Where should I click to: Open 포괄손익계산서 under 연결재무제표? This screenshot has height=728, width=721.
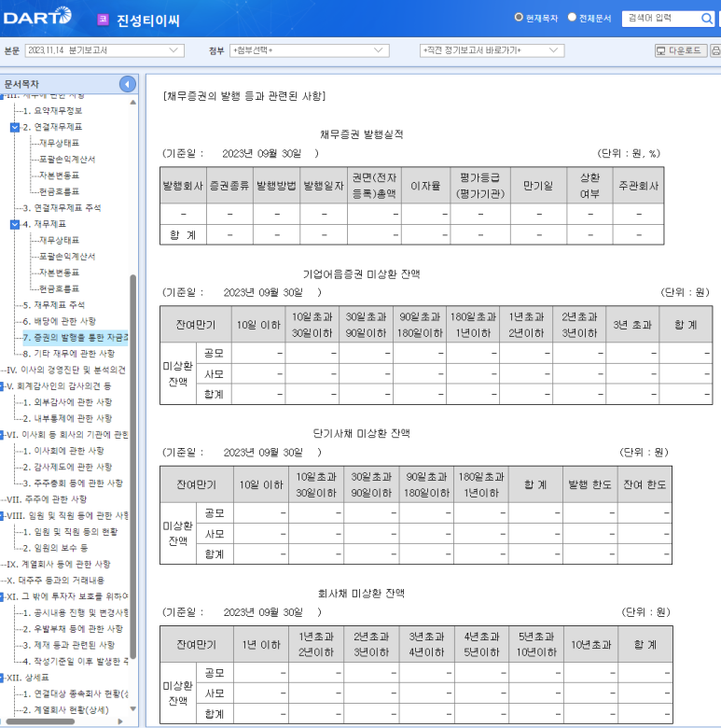(67, 160)
